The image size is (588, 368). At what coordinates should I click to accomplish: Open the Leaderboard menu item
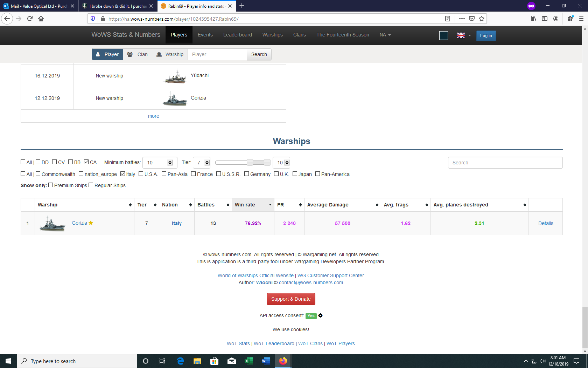pos(237,35)
